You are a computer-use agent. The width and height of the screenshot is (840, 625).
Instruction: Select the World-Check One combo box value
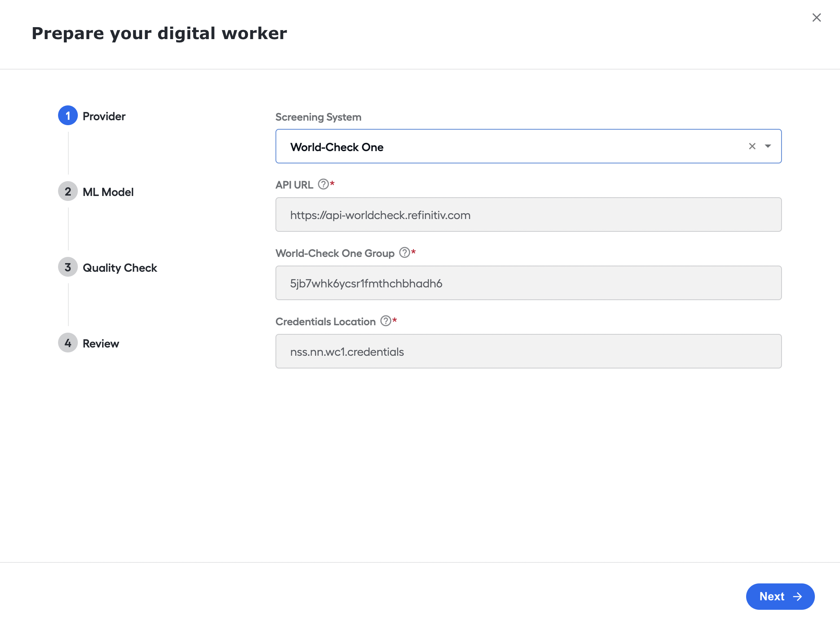337,147
